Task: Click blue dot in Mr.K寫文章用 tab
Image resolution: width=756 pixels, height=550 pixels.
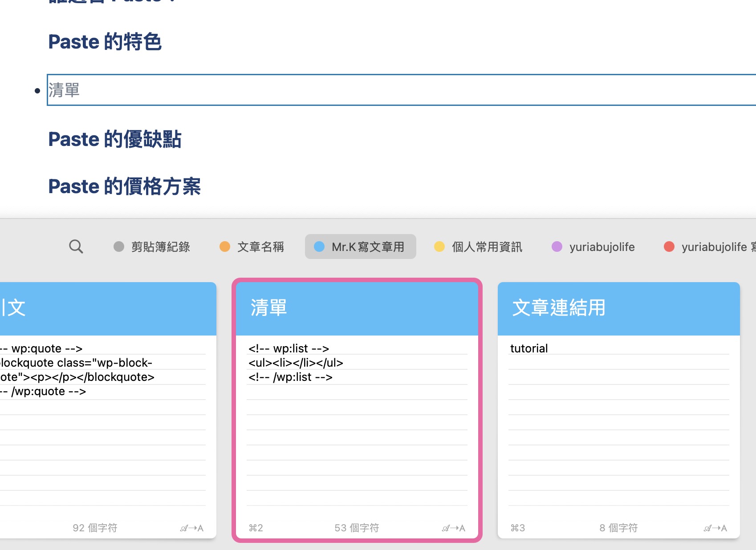Action: pos(319,247)
